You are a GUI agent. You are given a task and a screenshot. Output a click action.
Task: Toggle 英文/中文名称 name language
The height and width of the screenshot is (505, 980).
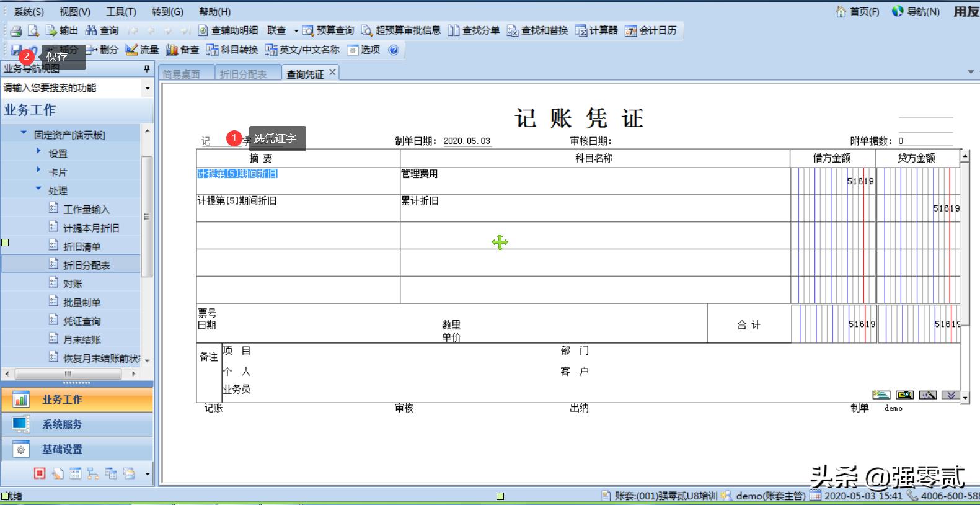302,50
